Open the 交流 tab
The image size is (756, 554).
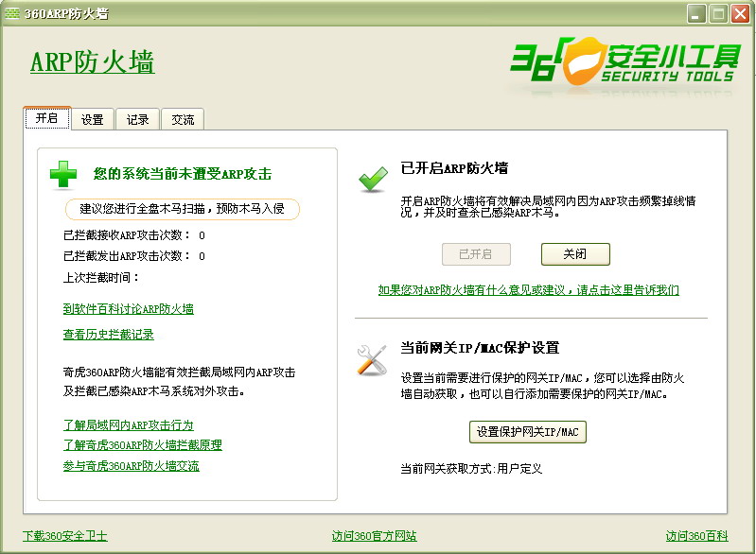tap(183, 119)
